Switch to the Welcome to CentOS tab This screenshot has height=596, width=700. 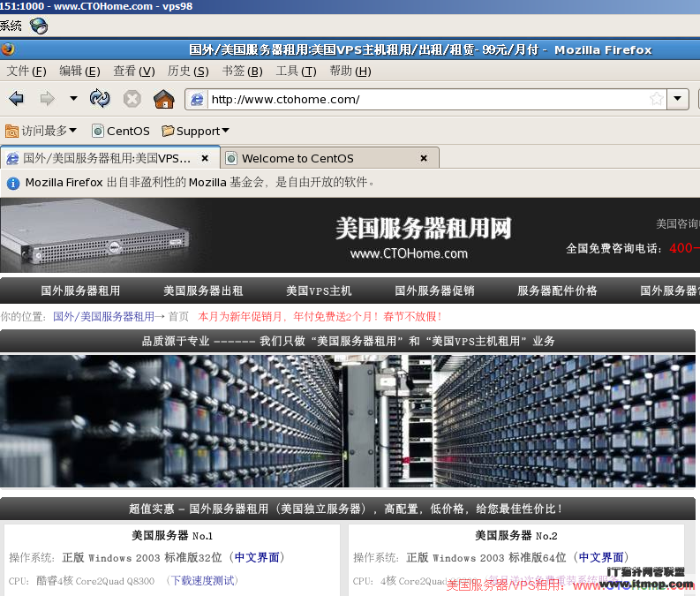(330, 158)
